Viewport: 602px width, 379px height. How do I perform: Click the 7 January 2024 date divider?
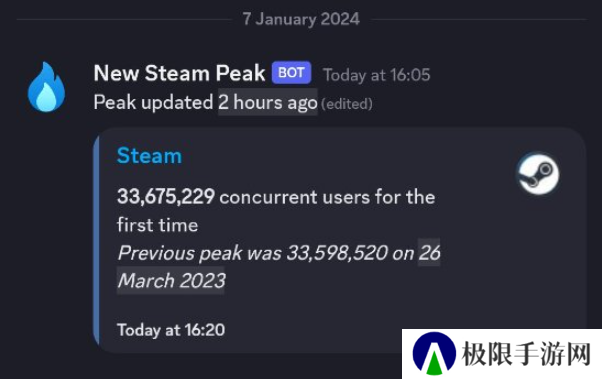click(301, 19)
